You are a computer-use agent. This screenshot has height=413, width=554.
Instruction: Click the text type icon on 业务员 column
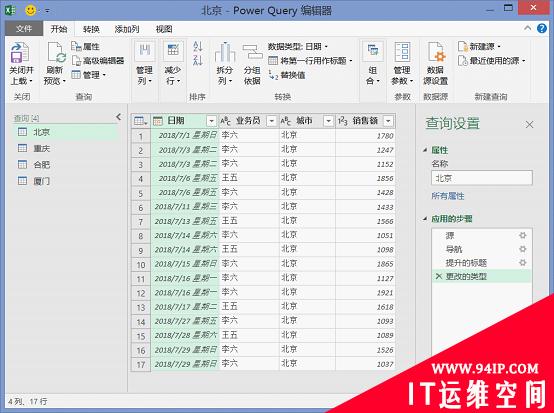[226, 121]
